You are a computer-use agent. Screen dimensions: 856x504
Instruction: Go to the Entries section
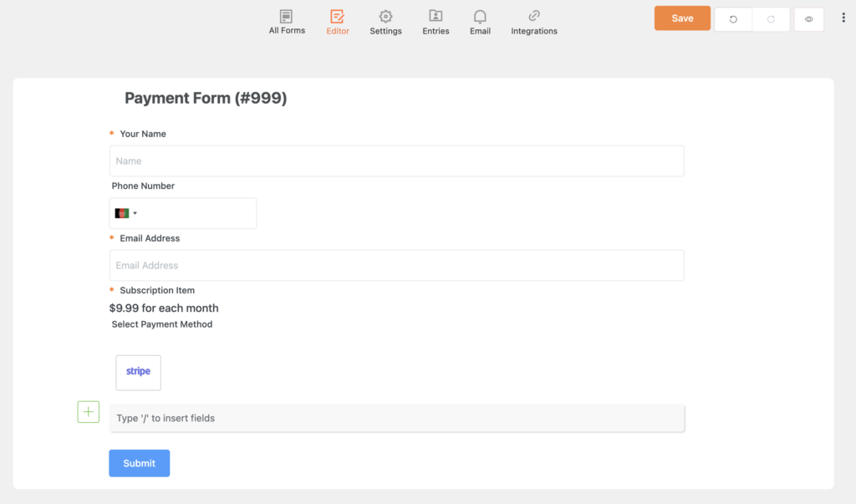click(x=436, y=23)
